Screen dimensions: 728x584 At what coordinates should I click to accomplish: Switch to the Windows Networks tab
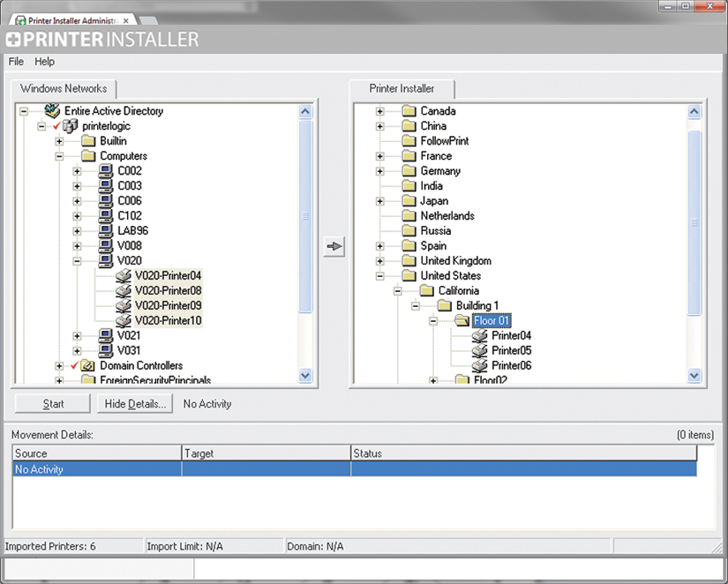[64, 88]
